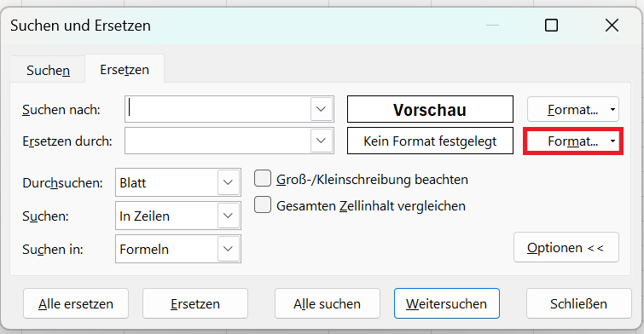Enable Groß-/Kleinschreibung beachten checkbox
The height and width of the screenshot is (334, 644).
[263, 179]
